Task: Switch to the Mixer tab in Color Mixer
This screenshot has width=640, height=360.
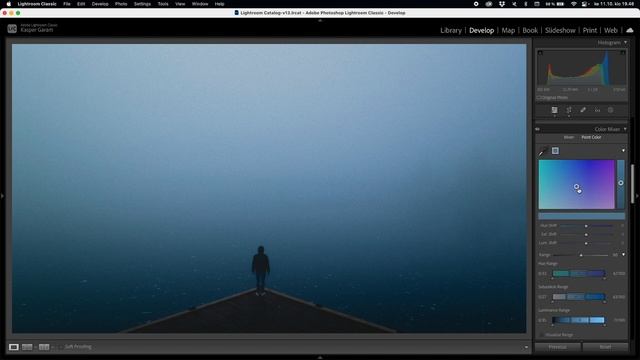Action: click(x=569, y=138)
